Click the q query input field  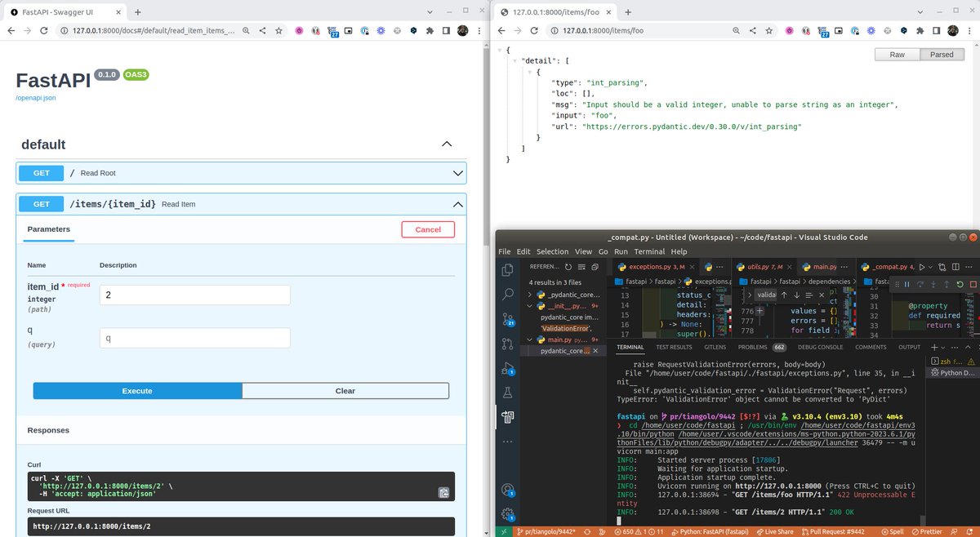[x=194, y=338]
